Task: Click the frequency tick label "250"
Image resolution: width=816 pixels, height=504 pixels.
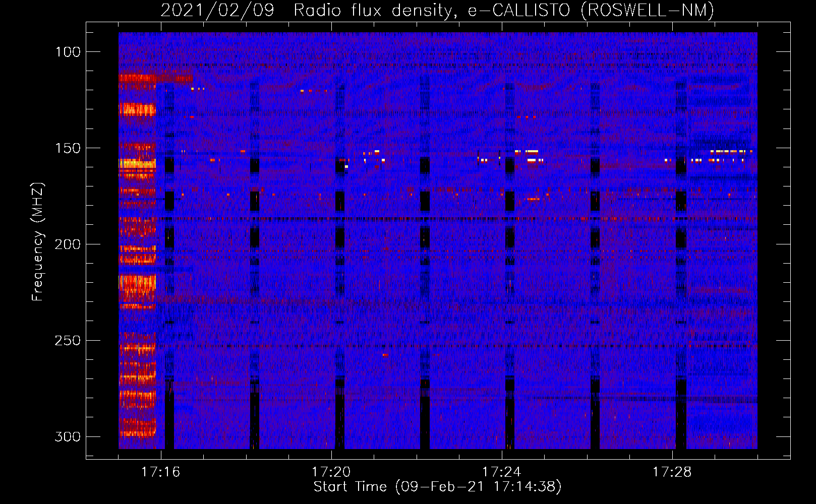Action: pyautogui.click(x=68, y=341)
